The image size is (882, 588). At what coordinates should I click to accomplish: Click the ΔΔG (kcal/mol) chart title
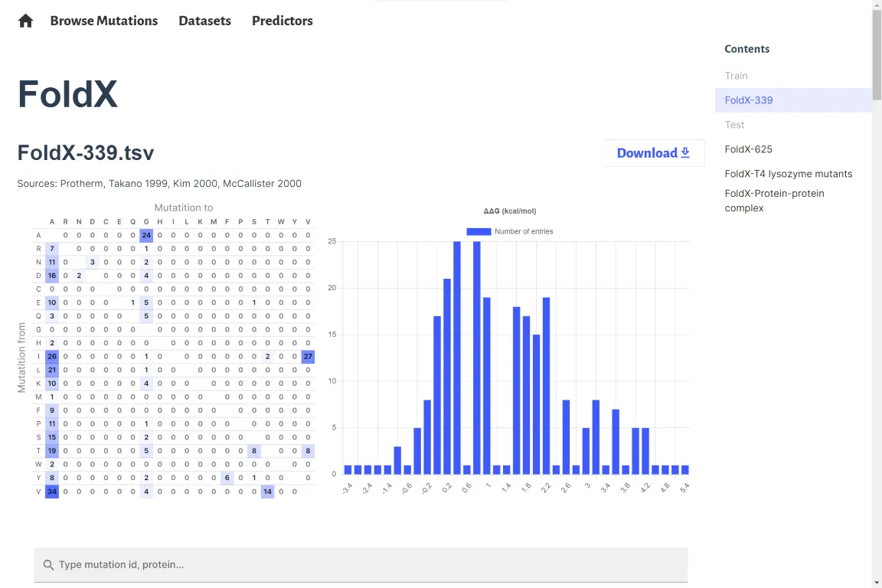510,211
